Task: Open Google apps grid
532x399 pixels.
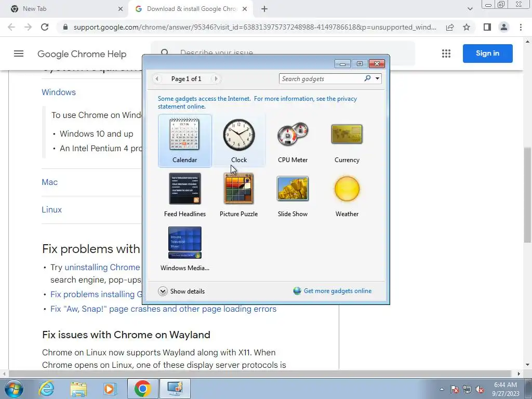Action: (446, 54)
